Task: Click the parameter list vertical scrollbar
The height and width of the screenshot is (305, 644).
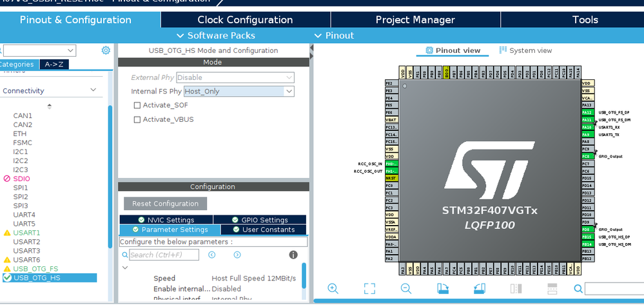Action: click(304, 276)
